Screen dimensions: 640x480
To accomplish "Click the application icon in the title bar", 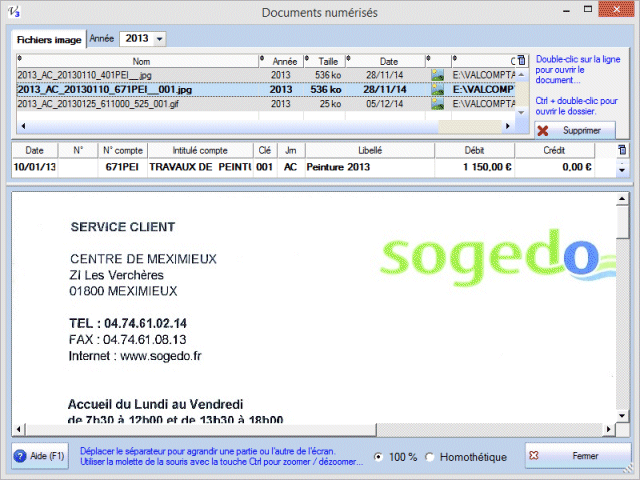I will click(11, 12).
